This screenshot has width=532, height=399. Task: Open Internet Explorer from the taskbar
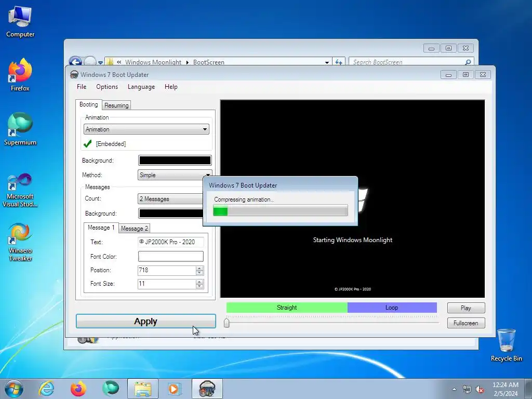pyautogui.click(x=46, y=389)
